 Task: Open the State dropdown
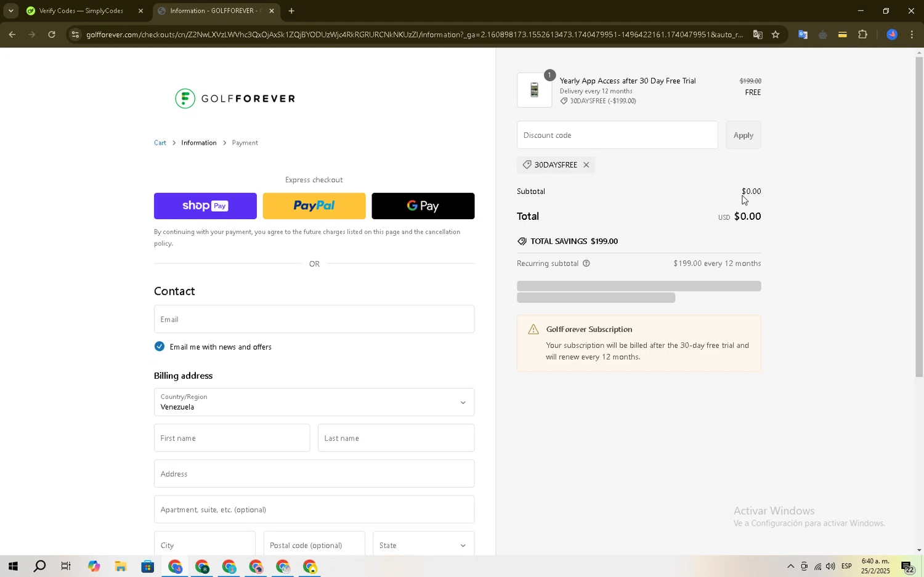tap(424, 544)
